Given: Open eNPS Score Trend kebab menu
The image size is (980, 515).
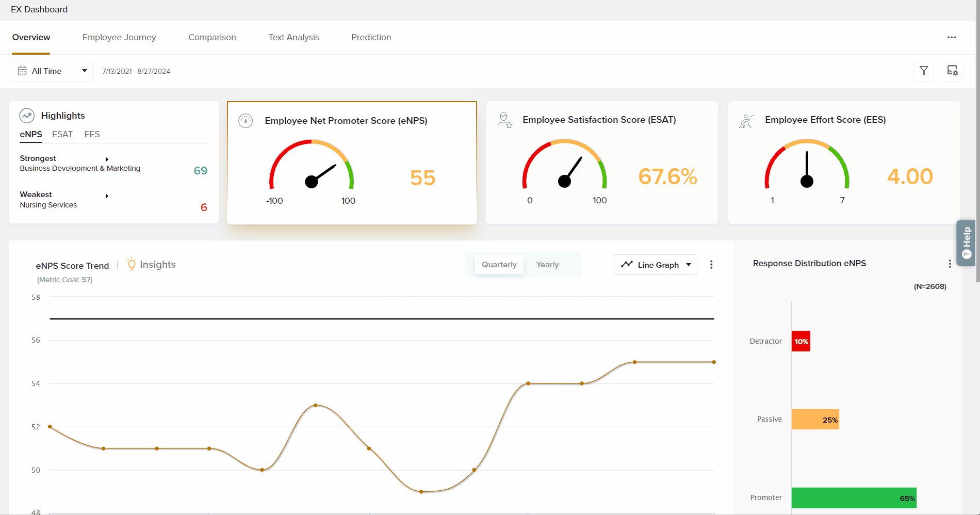Looking at the screenshot, I should click(711, 265).
